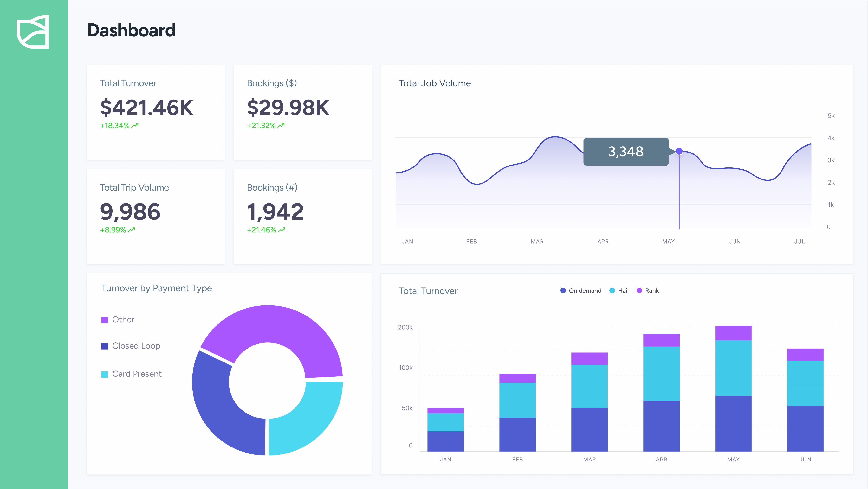The image size is (868, 489).
Task: Click the Dashboard page title
Action: (131, 30)
